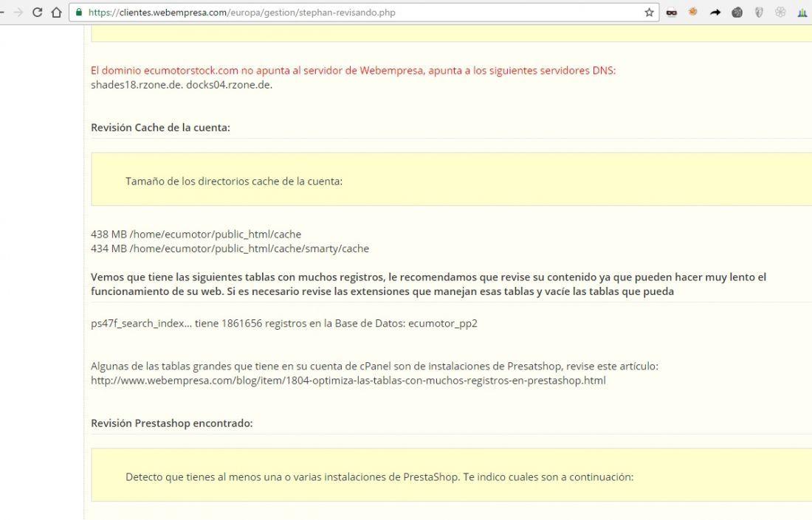Click 'Algunas de las tablas grandes' sentence

(374, 367)
